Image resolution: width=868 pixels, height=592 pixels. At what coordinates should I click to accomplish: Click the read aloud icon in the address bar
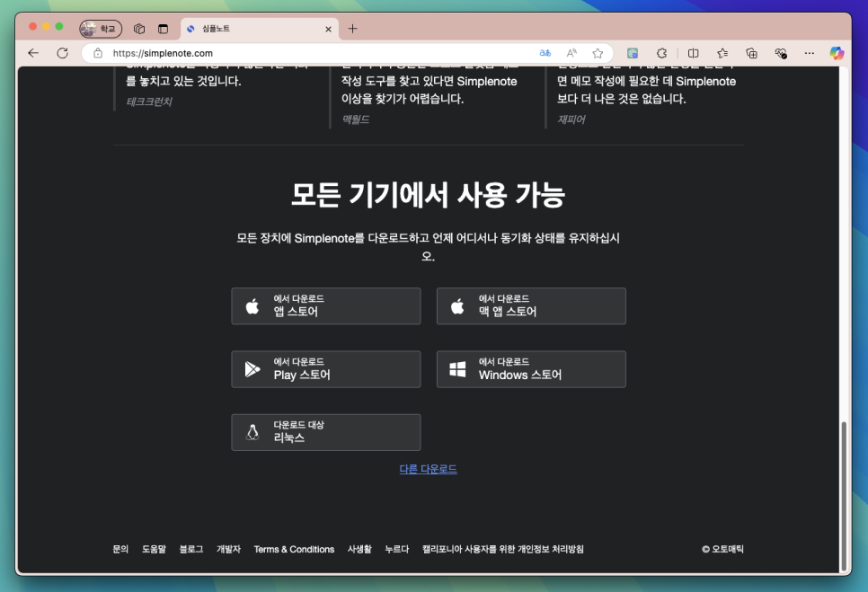(571, 53)
